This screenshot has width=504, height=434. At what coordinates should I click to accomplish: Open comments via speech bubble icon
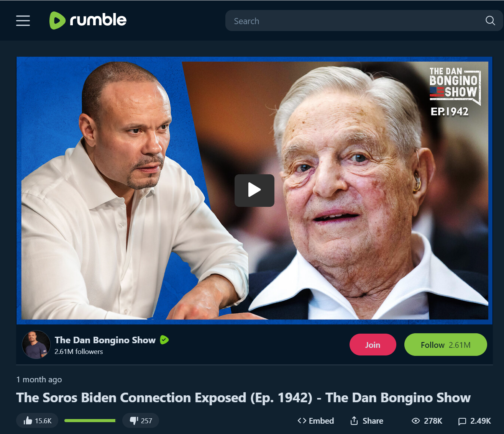click(462, 421)
